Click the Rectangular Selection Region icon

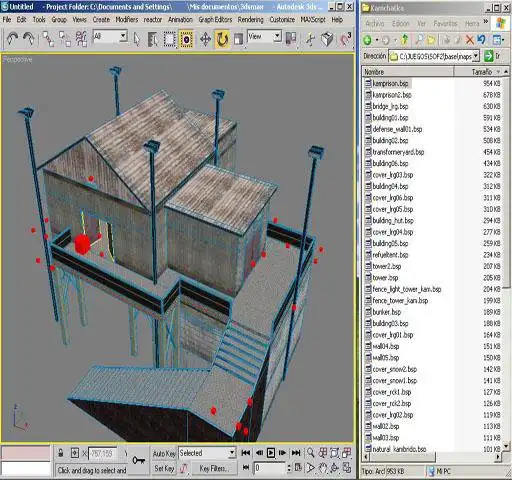170,39
